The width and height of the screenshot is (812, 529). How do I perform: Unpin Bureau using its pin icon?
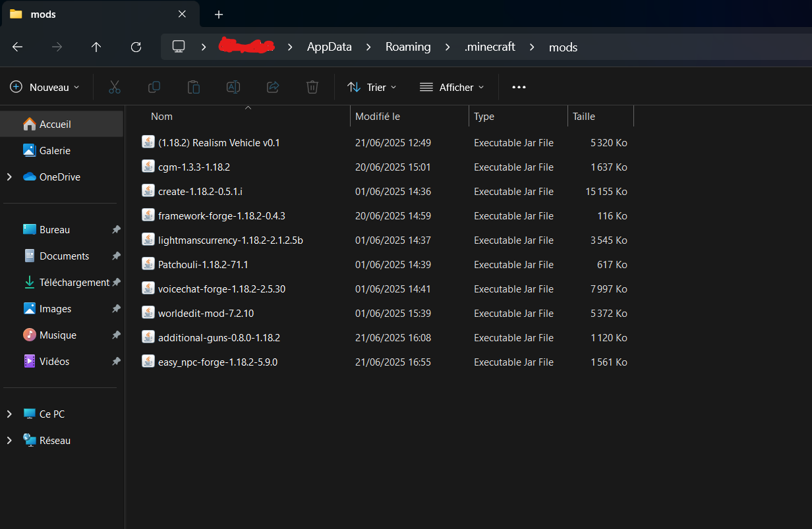[116, 229]
